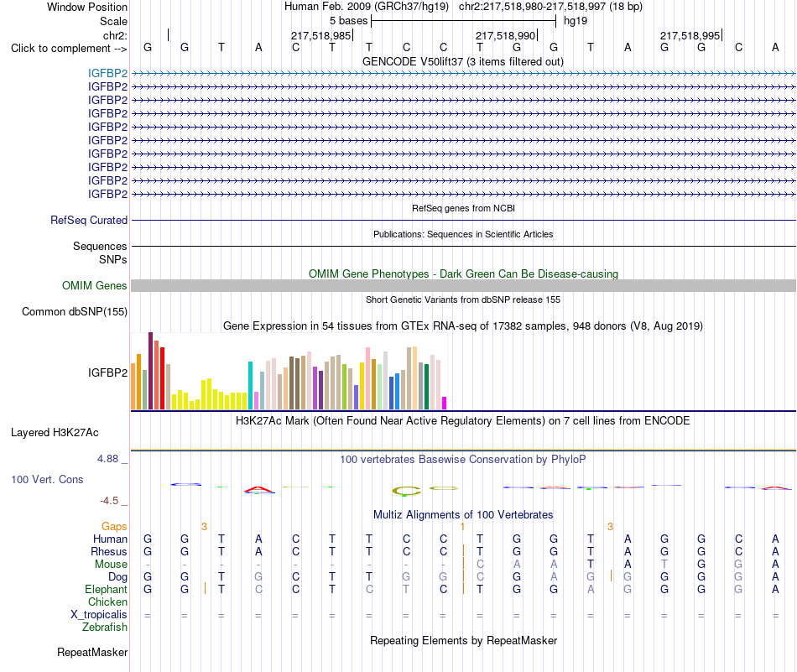Click the olive 'C' PhyloP conservation logo
The width and height of the screenshot is (797, 672).
click(x=406, y=491)
